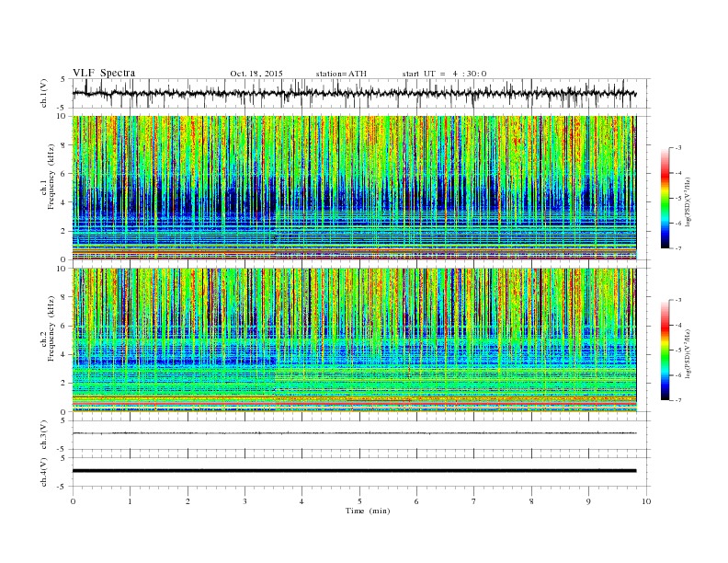This screenshot has width=728, height=563.
Task: Click inside the ch.1 spectrogram panel
Action: point(354,188)
